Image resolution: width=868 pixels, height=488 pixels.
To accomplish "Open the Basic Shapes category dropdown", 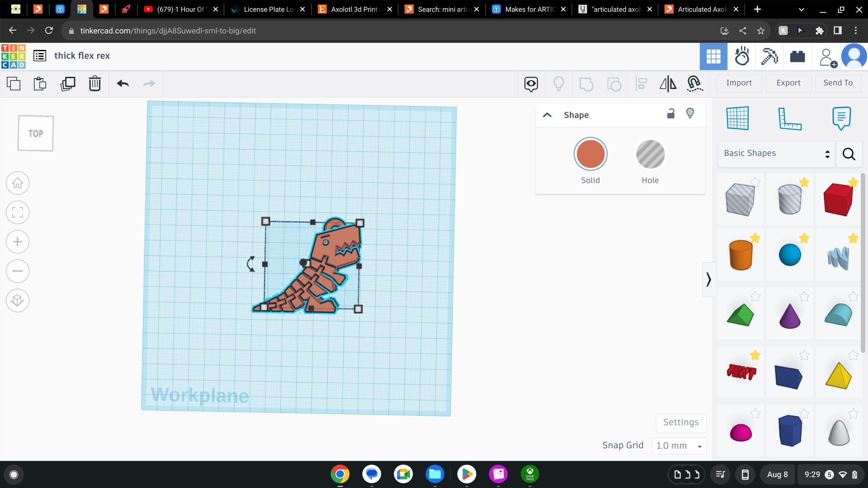I will (775, 153).
